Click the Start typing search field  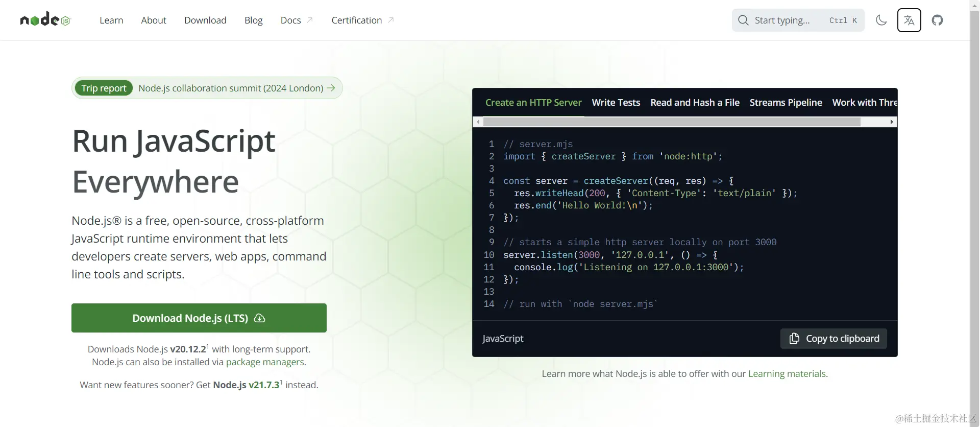(798, 20)
